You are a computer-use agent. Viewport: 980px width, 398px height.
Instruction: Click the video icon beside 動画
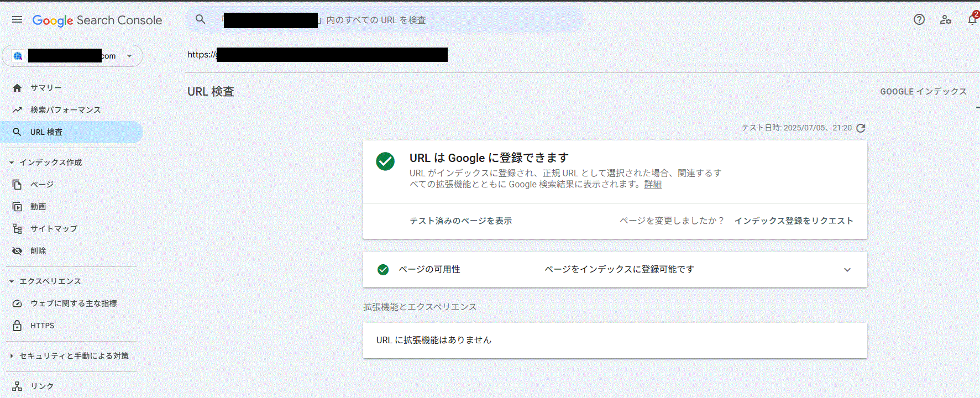pyautogui.click(x=17, y=207)
